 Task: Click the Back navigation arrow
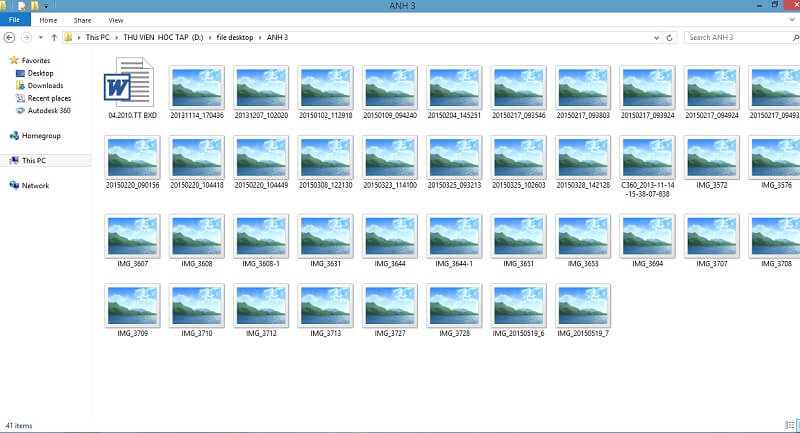coord(9,38)
